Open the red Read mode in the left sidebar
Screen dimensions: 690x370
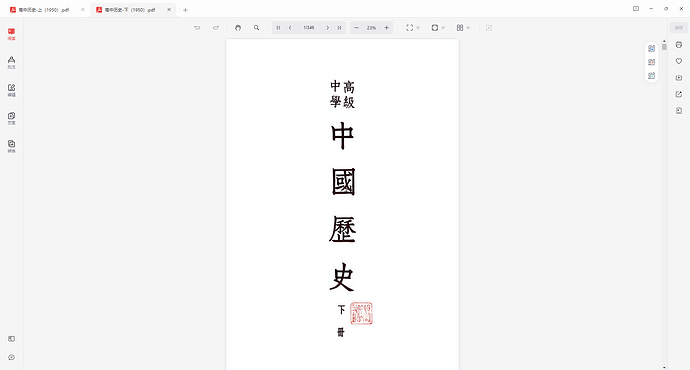11,34
